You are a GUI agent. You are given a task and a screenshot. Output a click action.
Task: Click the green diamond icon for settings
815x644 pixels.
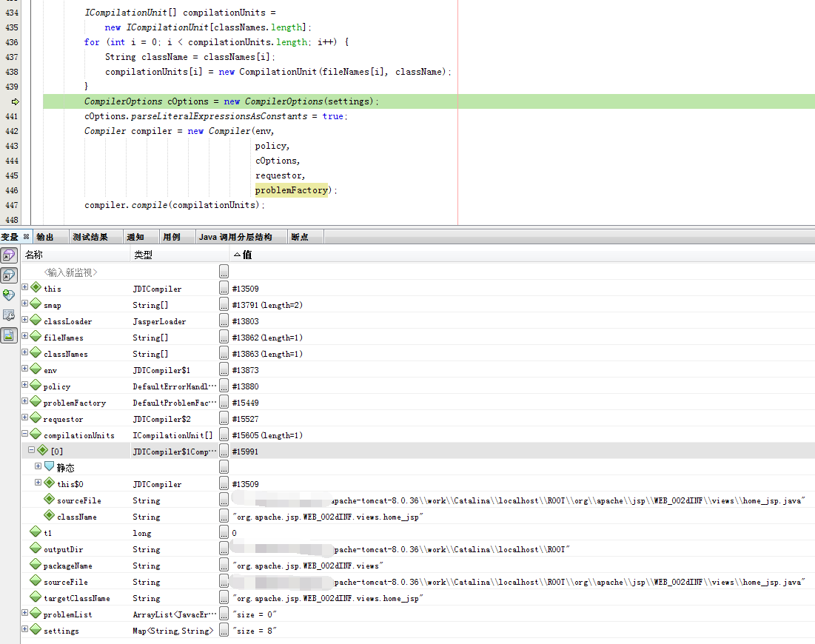coord(36,629)
